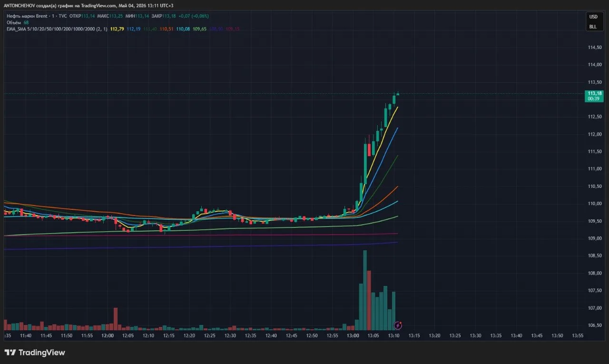Click the 107,00 price axis label

(x=595, y=308)
